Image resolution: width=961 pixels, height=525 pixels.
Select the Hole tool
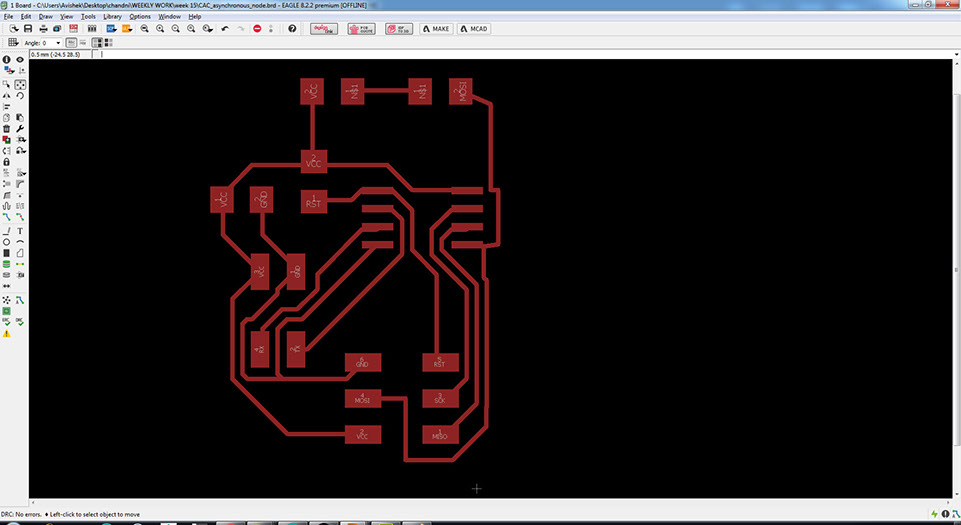6,276
